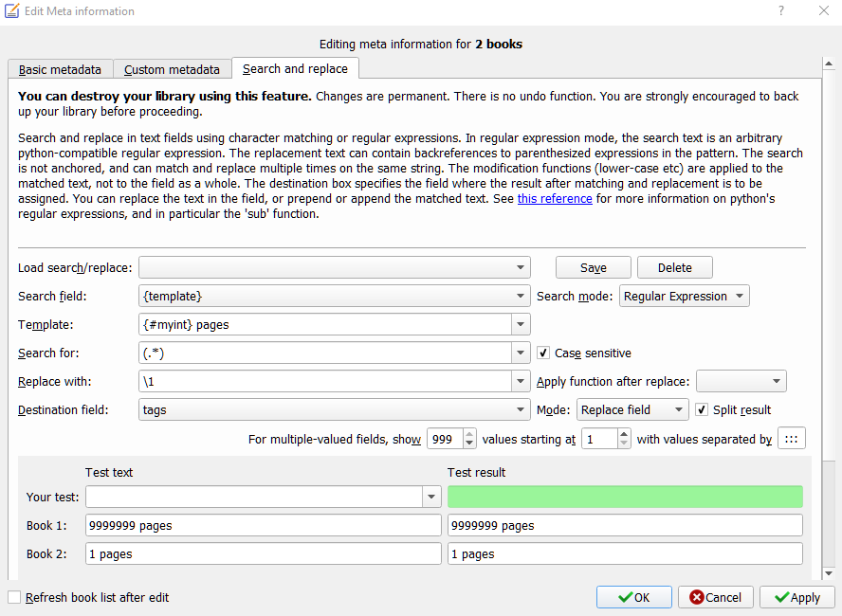Disable the Split result checkbox
Image resolution: width=842 pixels, height=616 pixels.
(x=702, y=410)
